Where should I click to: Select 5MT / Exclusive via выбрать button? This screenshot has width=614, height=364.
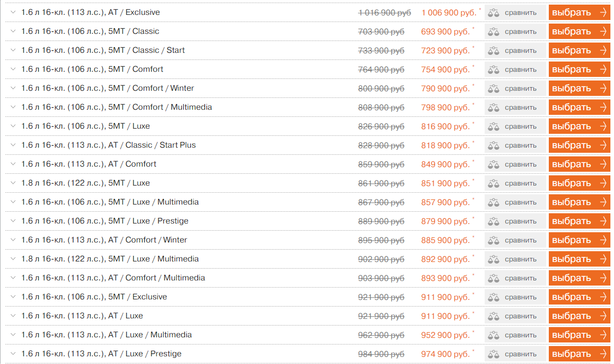click(x=579, y=297)
